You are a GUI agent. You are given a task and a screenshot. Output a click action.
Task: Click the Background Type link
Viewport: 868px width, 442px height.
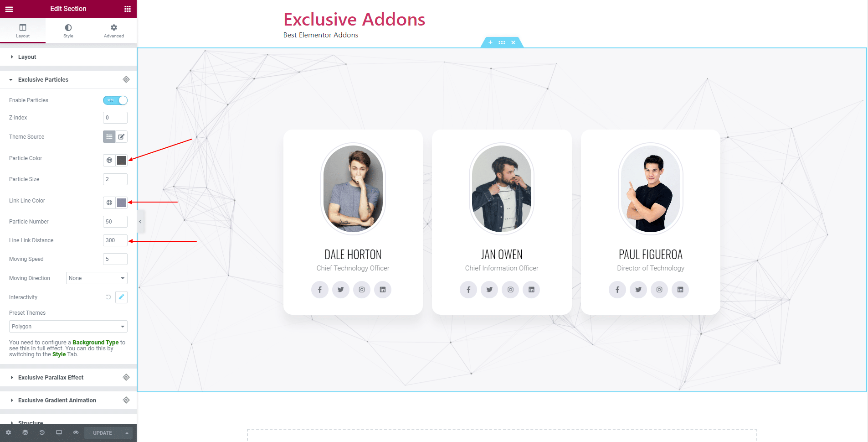96,342
